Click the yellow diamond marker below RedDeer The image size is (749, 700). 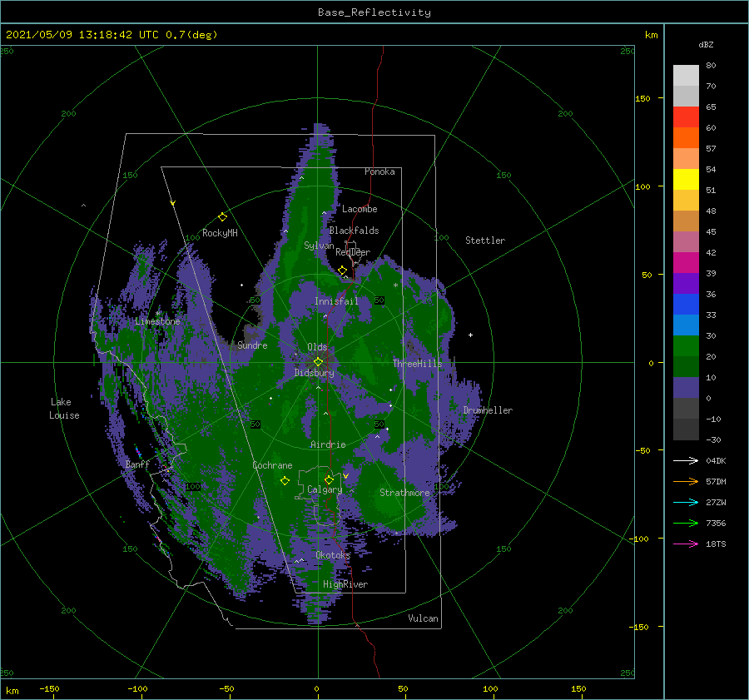click(342, 271)
